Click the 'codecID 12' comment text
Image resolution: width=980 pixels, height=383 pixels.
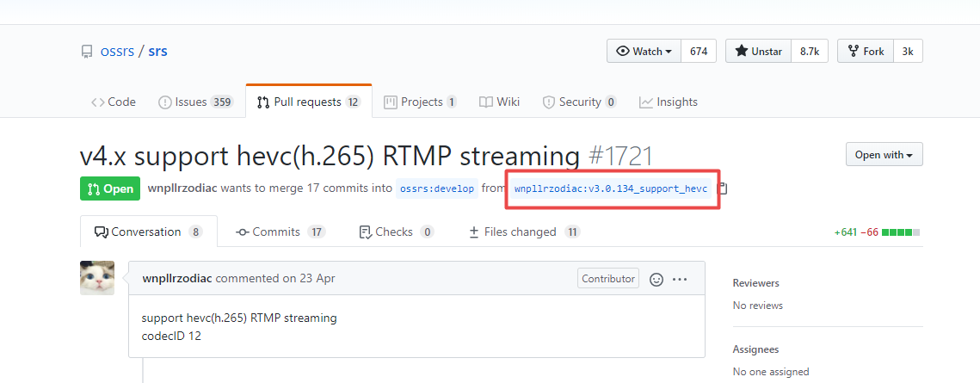[x=171, y=337]
